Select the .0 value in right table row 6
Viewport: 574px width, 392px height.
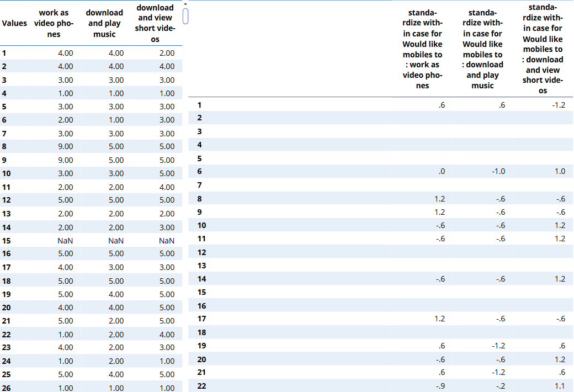point(441,171)
